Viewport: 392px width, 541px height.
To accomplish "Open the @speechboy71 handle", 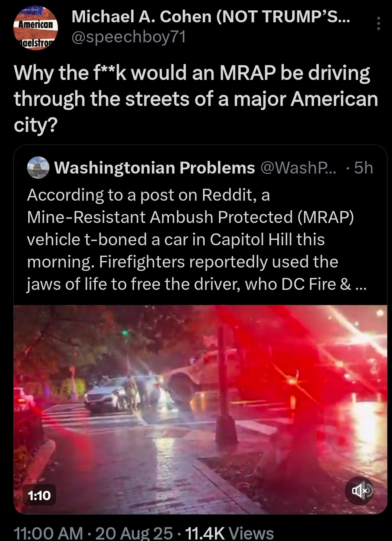I will tap(128, 37).
